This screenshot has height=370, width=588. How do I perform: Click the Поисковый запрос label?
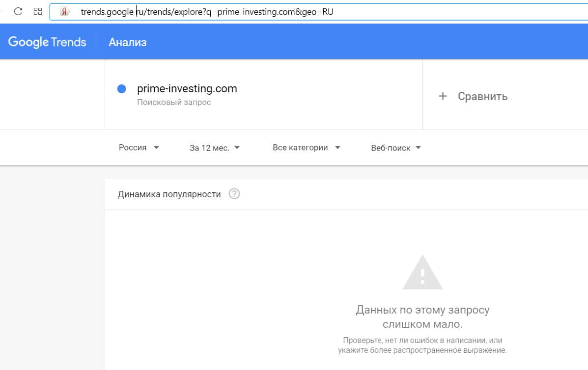174,103
